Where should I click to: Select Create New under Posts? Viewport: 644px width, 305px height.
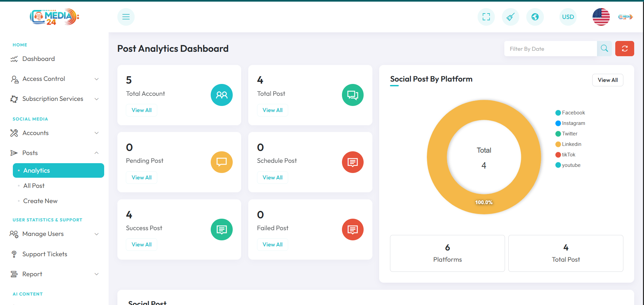click(40, 201)
